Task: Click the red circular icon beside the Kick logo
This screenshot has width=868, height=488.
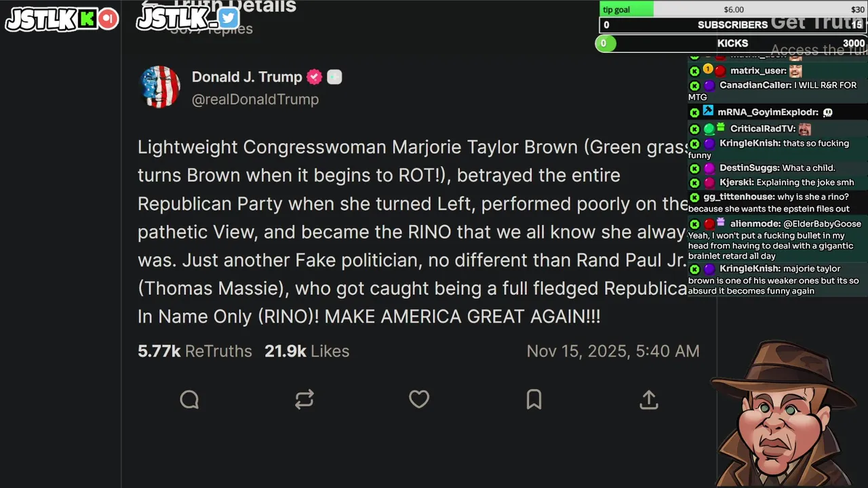Action: pos(108,19)
